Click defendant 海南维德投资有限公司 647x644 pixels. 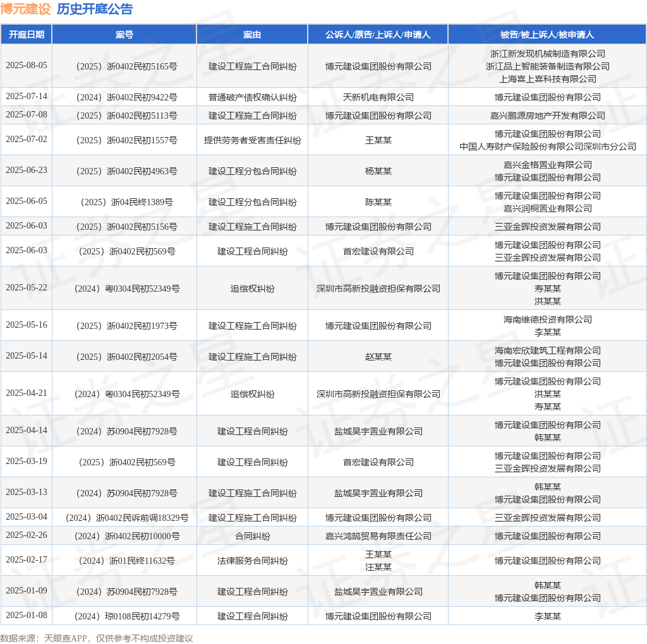tap(548, 319)
